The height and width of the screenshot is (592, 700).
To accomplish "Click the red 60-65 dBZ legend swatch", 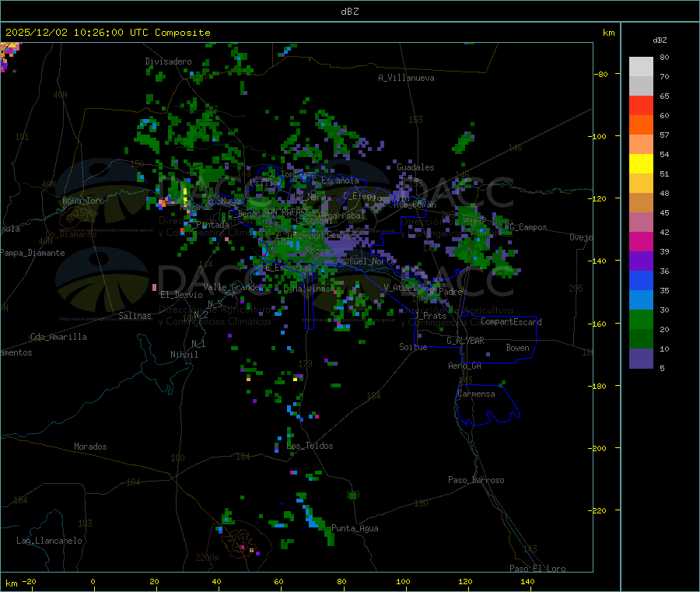I will point(641,105).
